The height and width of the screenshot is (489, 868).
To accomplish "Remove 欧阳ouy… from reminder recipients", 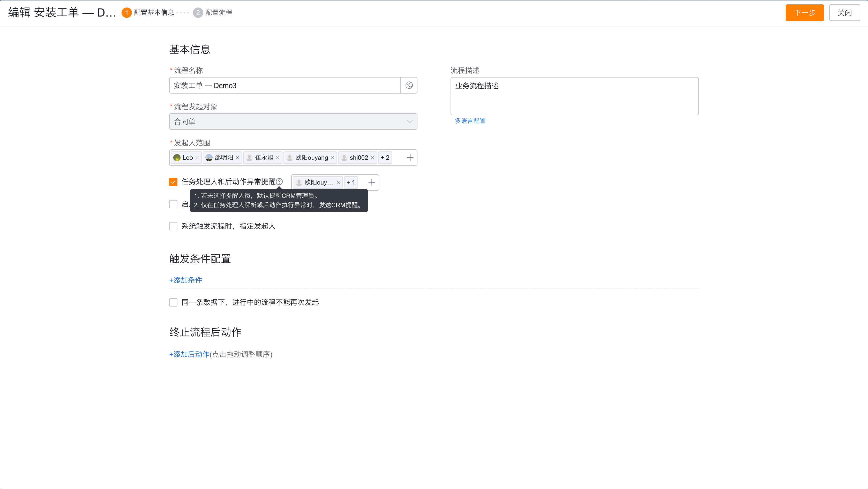I will [338, 182].
